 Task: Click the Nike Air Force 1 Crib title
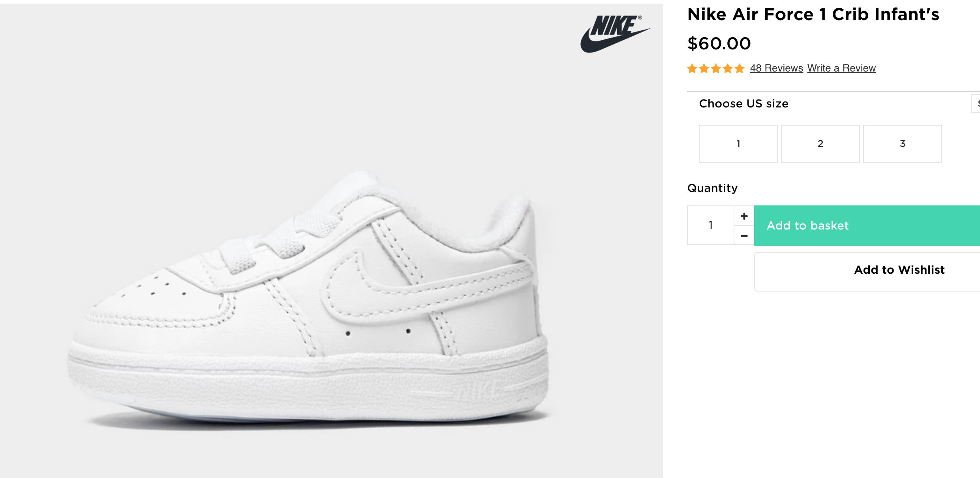(x=813, y=15)
